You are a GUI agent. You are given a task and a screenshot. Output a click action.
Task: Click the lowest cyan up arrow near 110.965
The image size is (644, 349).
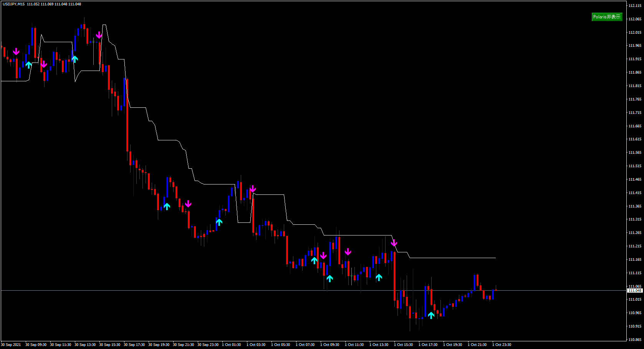coord(431,315)
